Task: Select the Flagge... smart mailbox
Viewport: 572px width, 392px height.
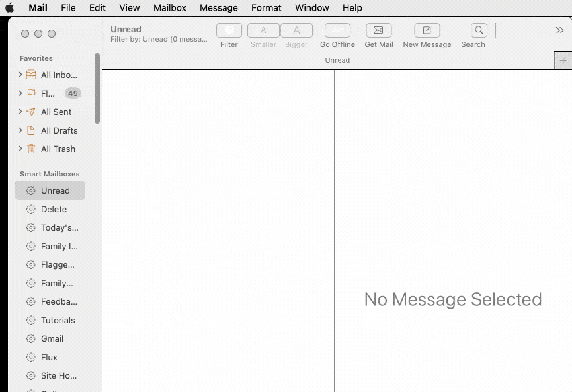Action: [50, 264]
